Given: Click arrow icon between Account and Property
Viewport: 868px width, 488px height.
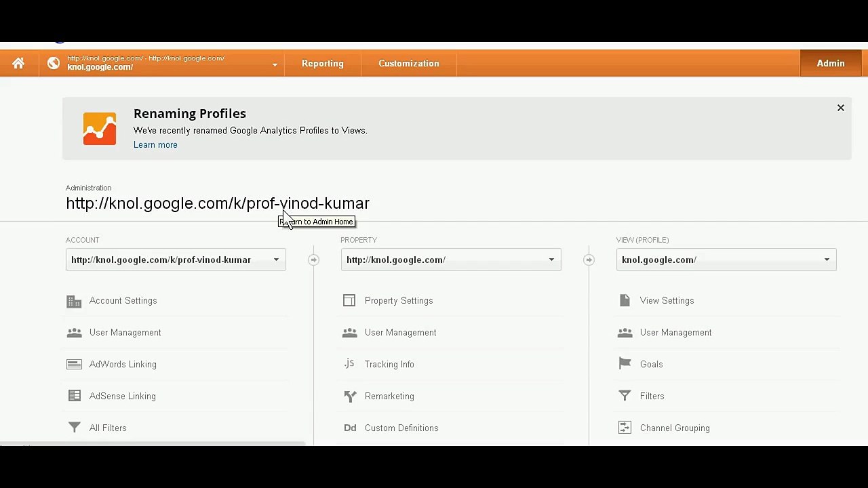Looking at the screenshot, I should (x=313, y=260).
